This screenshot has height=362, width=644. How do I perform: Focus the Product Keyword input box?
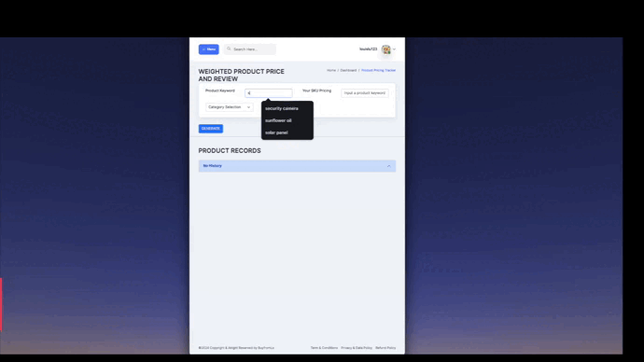269,93
